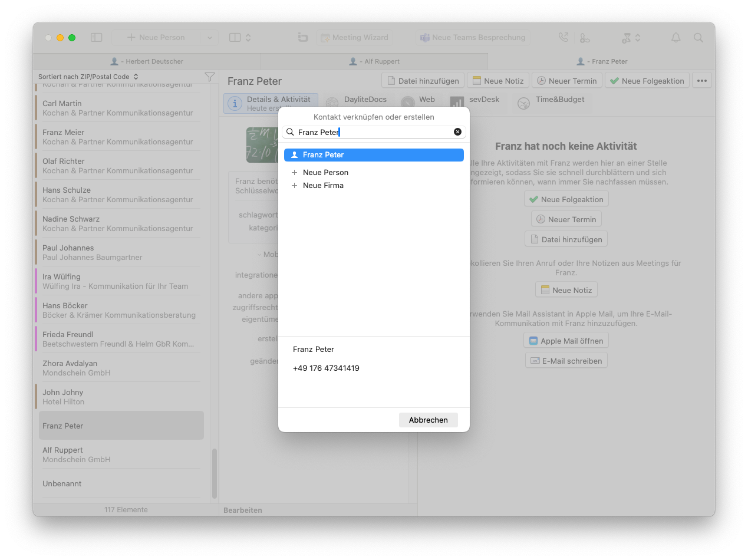Click Abbrechen to cancel the dialog
Viewport: 748px width, 560px height.
pyautogui.click(x=429, y=420)
